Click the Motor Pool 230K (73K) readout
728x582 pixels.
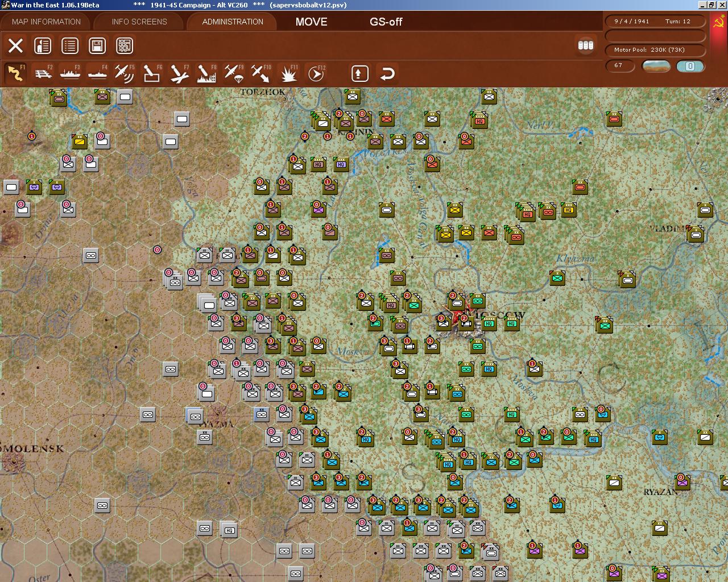(655, 50)
